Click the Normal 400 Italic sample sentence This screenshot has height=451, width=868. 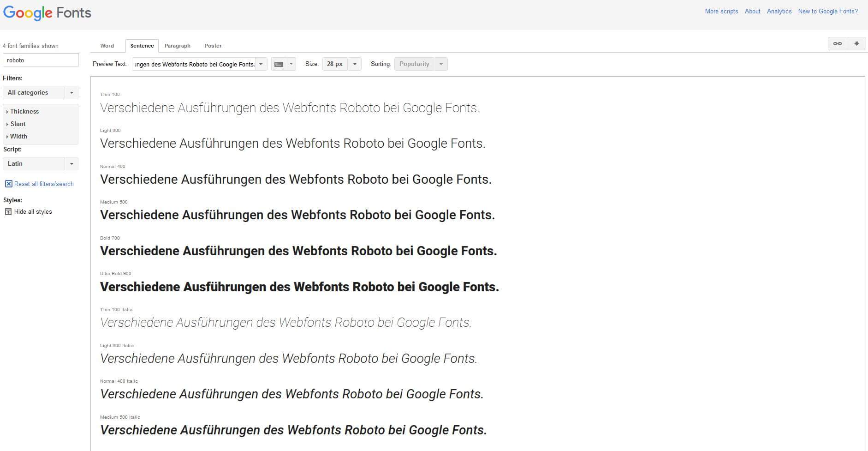click(292, 394)
